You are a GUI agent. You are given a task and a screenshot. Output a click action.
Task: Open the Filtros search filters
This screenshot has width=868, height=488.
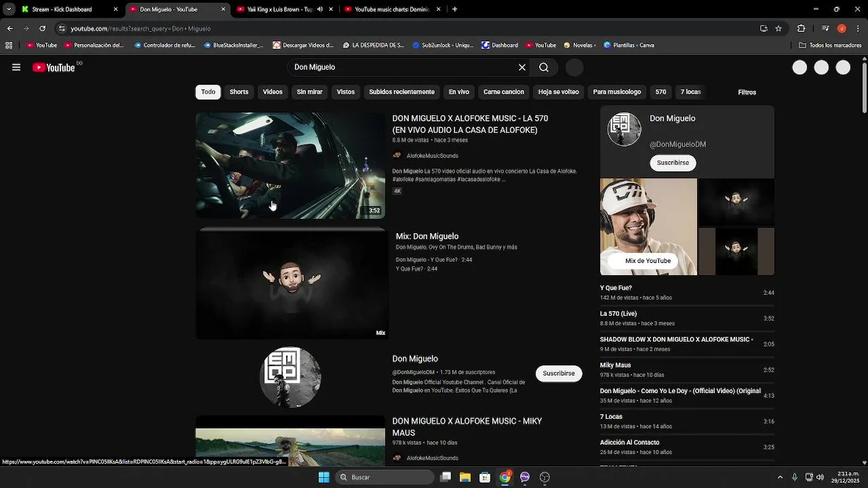pyautogui.click(x=747, y=92)
